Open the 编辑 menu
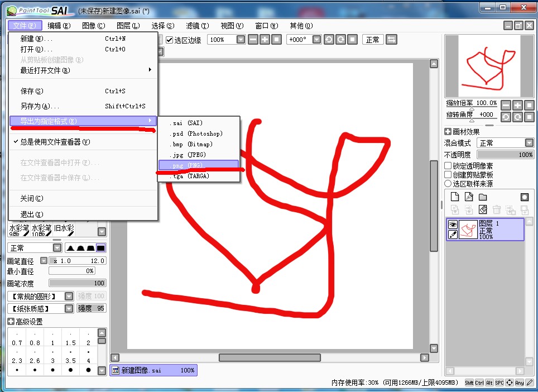The width and height of the screenshot is (538, 392). (x=59, y=26)
